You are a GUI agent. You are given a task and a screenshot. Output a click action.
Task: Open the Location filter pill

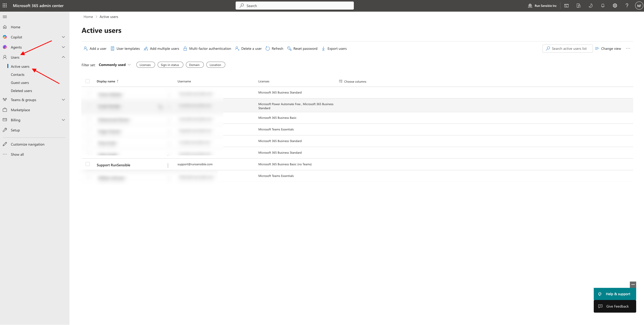click(x=216, y=65)
